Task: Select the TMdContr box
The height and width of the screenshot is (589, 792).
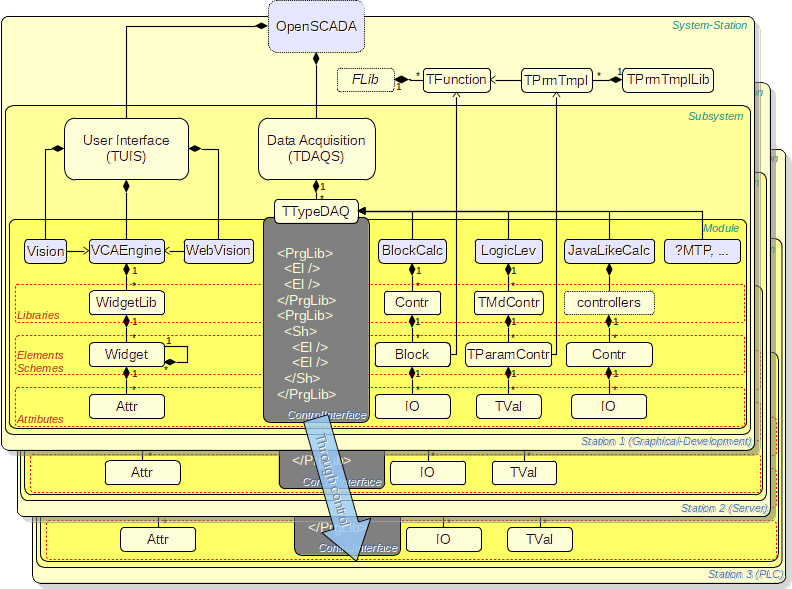Action: click(509, 303)
